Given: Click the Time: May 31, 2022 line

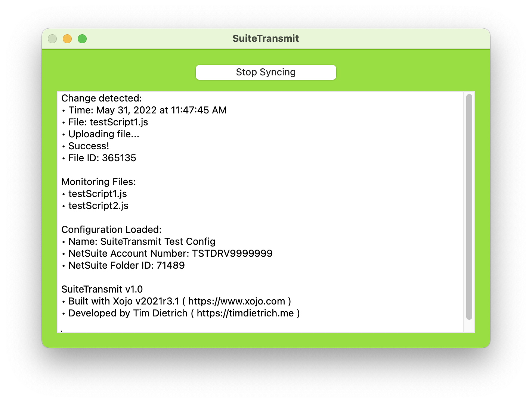Looking at the screenshot, I should tap(144, 110).
